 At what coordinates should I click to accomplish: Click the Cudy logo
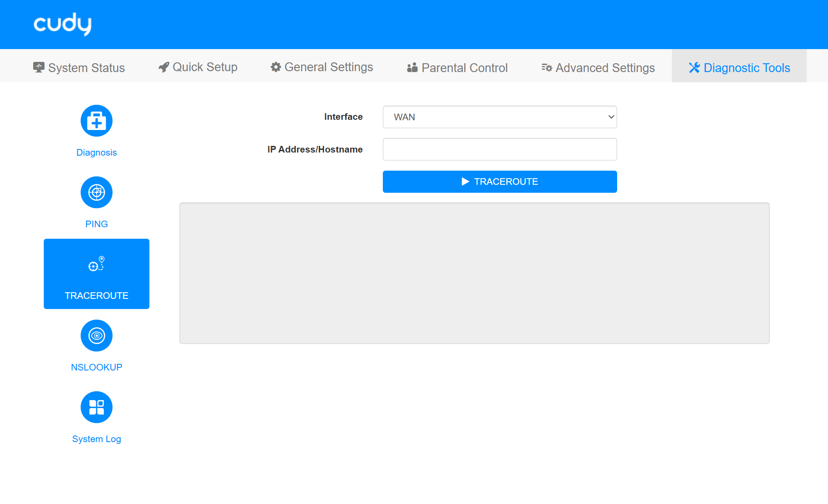(x=62, y=24)
